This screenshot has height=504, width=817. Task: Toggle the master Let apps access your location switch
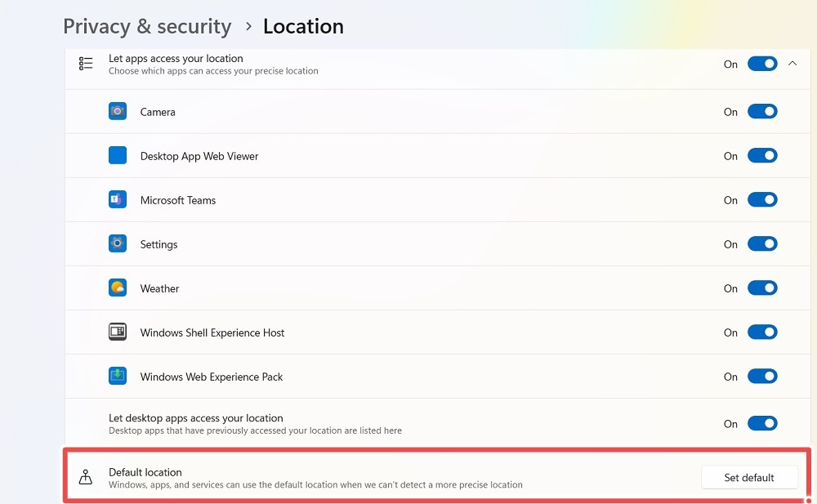coord(762,63)
